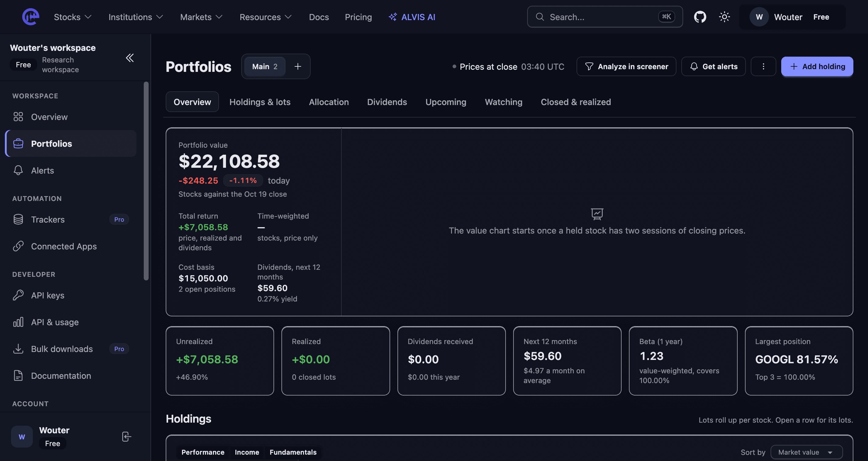Open API & usage in the sidebar

point(71,322)
